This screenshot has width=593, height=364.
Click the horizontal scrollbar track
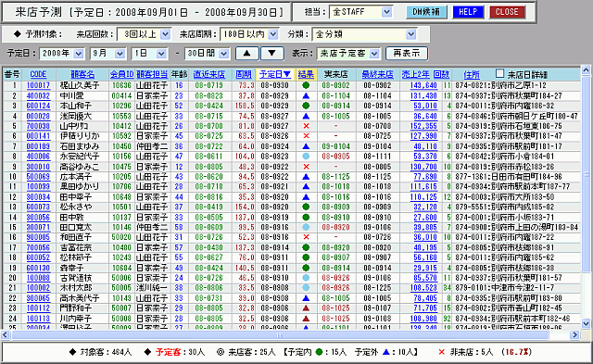[x=279, y=335]
